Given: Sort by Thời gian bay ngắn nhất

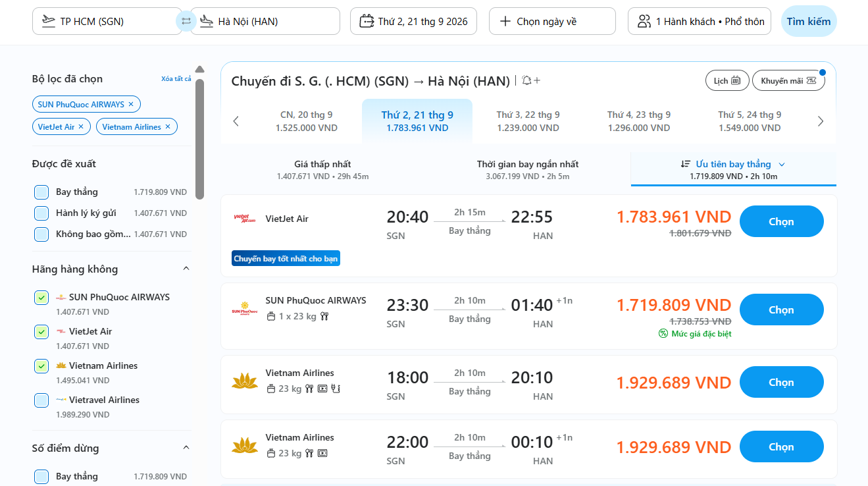Looking at the screenshot, I should coord(528,170).
